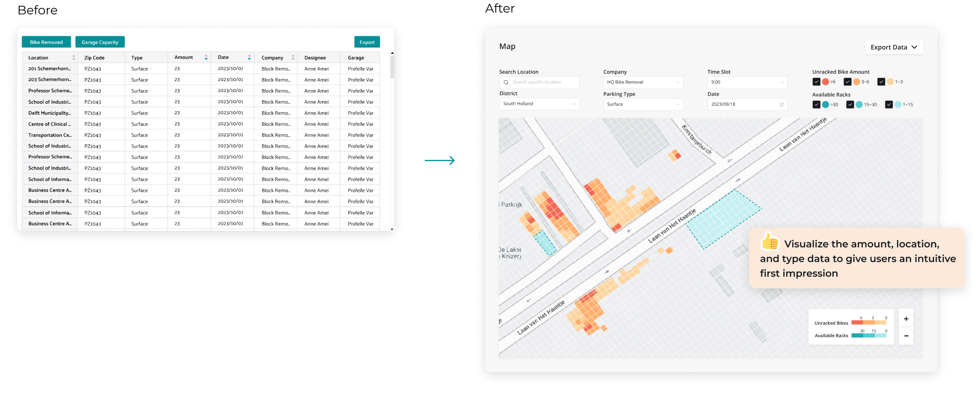The height and width of the screenshot is (395, 980).
Task: Zoom out with the minus icon
Action: (x=906, y=335)
